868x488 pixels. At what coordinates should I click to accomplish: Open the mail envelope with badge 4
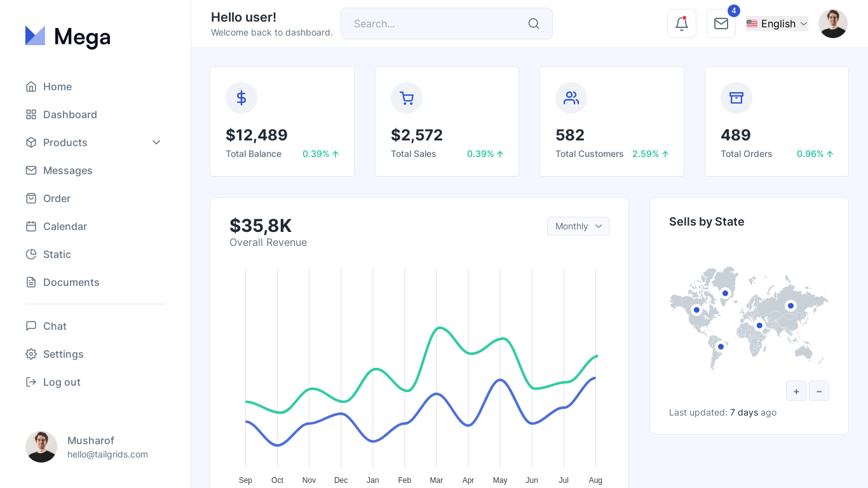[x=721, y=24]
